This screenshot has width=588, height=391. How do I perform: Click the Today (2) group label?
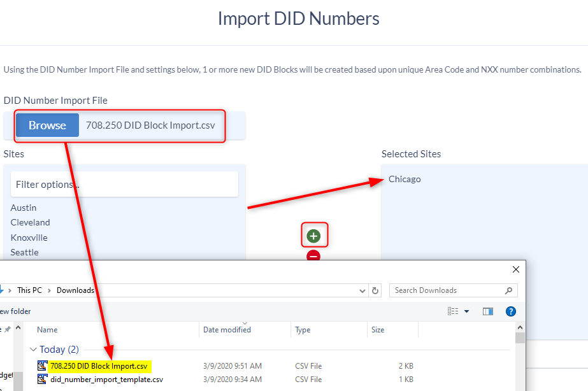click(x=59, y=350)
